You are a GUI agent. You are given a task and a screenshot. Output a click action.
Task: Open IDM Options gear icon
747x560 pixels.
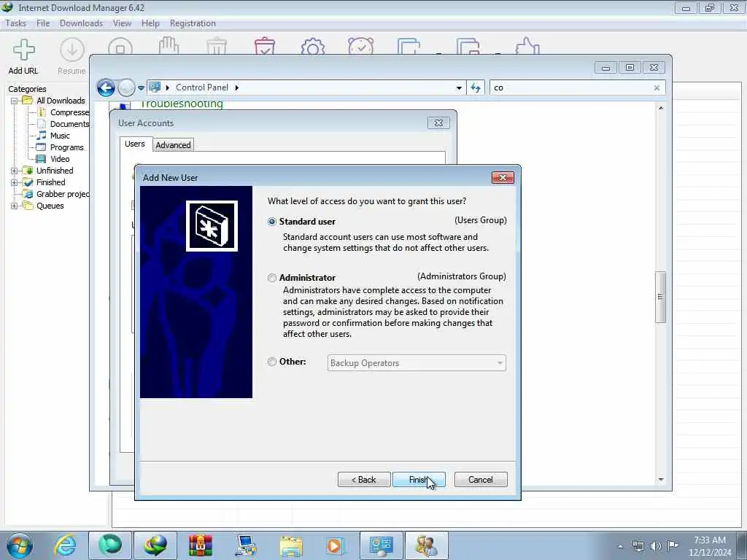pos(313,46)
